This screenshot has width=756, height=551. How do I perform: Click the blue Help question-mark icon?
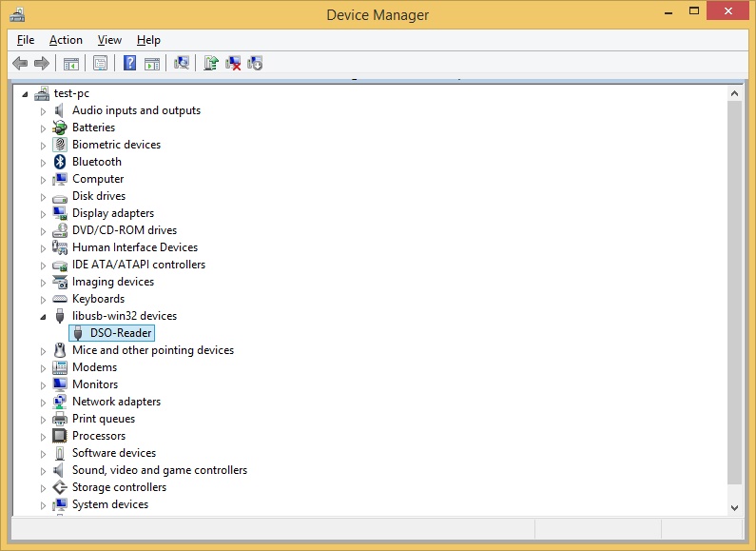tap(129, 63)
